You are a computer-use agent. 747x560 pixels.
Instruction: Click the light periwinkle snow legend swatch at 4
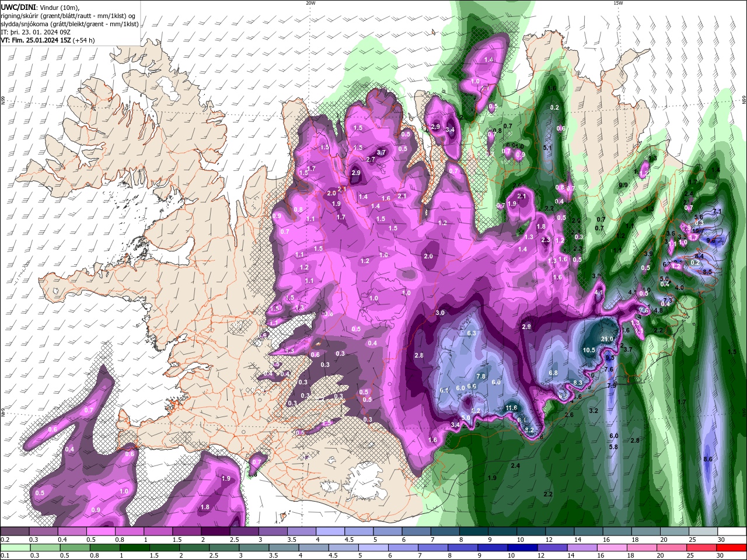[x=330, y=531]
